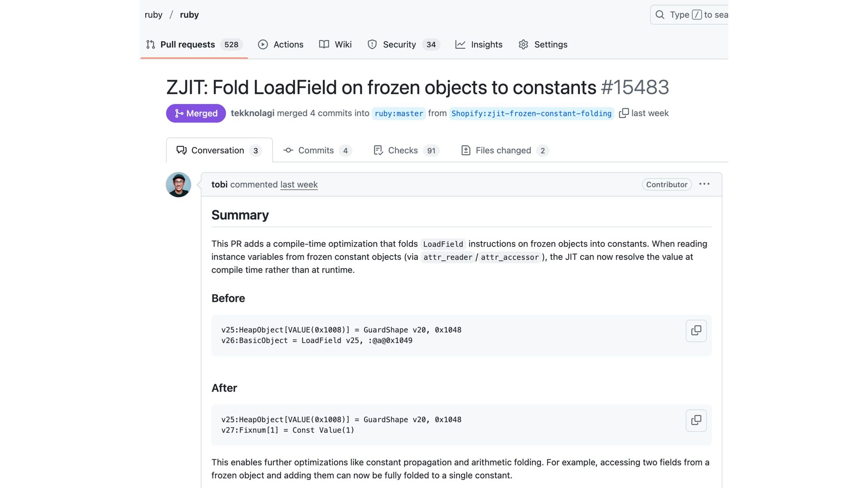
Task: Switch to the Checks tab
Action: pyautogui.click(x=403, y=150)
